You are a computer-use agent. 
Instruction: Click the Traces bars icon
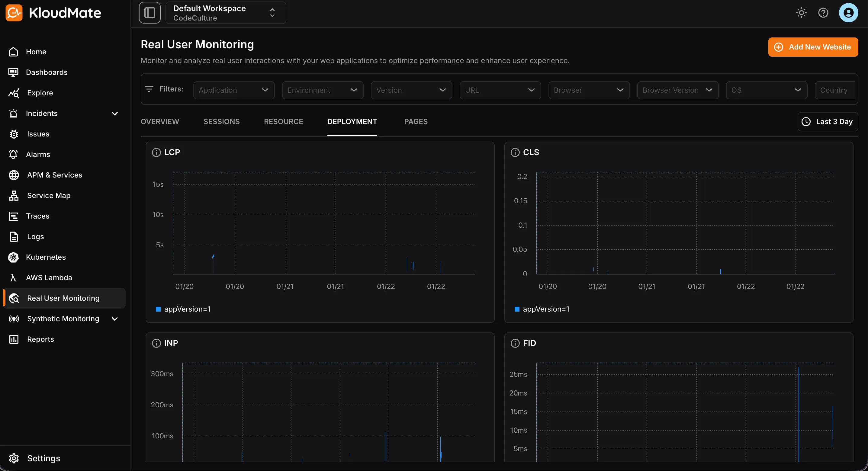(14, 216)
